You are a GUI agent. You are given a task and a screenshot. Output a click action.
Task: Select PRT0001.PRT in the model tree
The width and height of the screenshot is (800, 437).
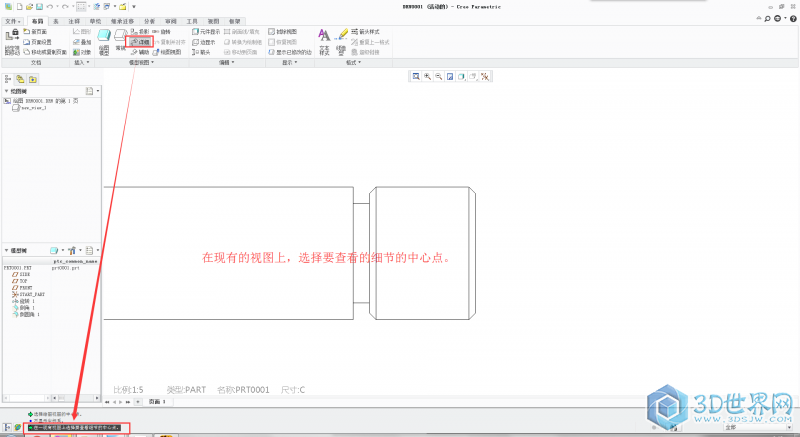coord(17,268)
